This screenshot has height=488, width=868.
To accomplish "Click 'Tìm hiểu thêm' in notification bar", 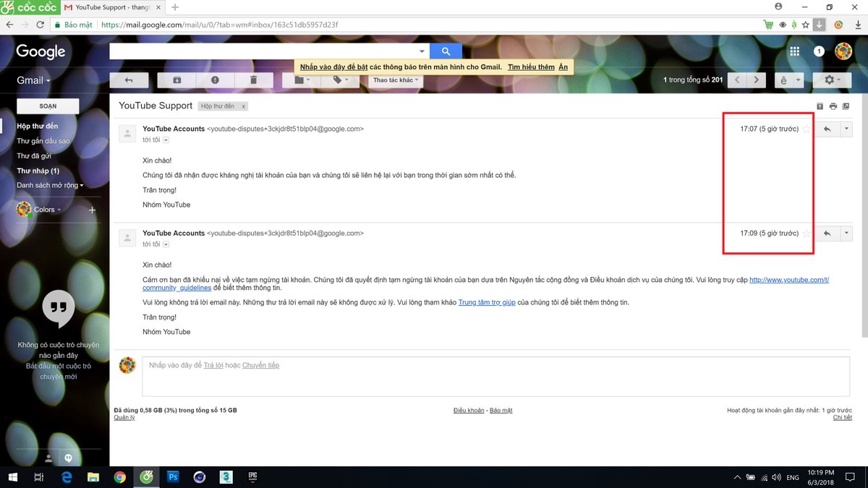I will [531, 67].
